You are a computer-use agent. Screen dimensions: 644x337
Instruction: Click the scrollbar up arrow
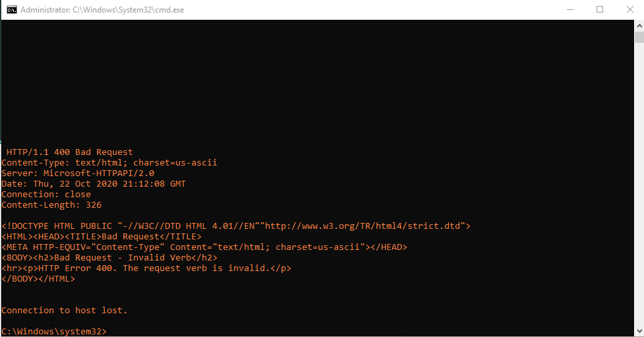(639, 26)
